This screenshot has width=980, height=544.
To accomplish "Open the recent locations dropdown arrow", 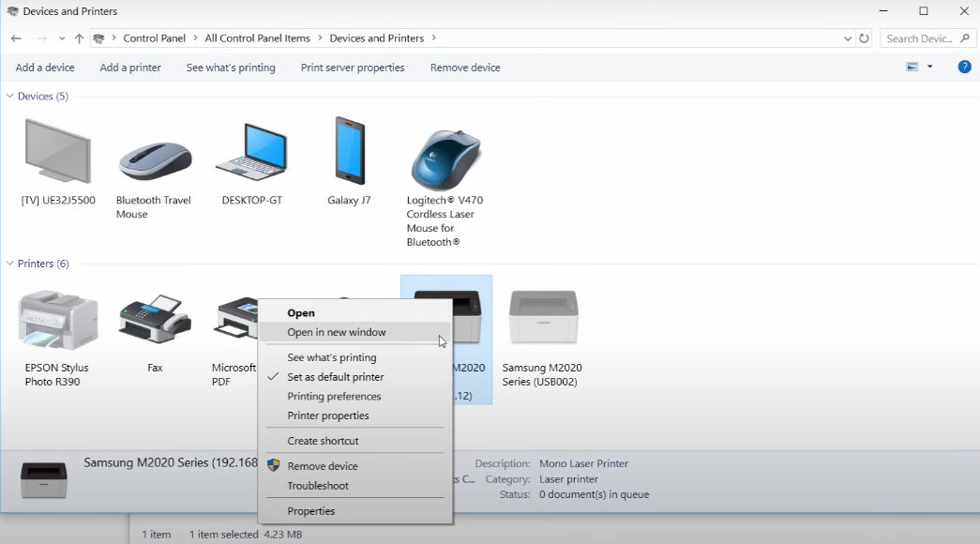I will click(62, 38).
